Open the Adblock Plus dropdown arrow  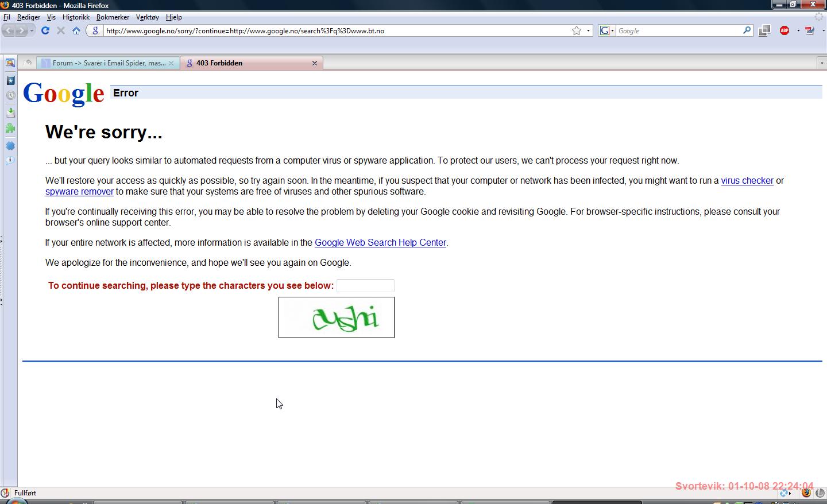[x=798, y=30]
